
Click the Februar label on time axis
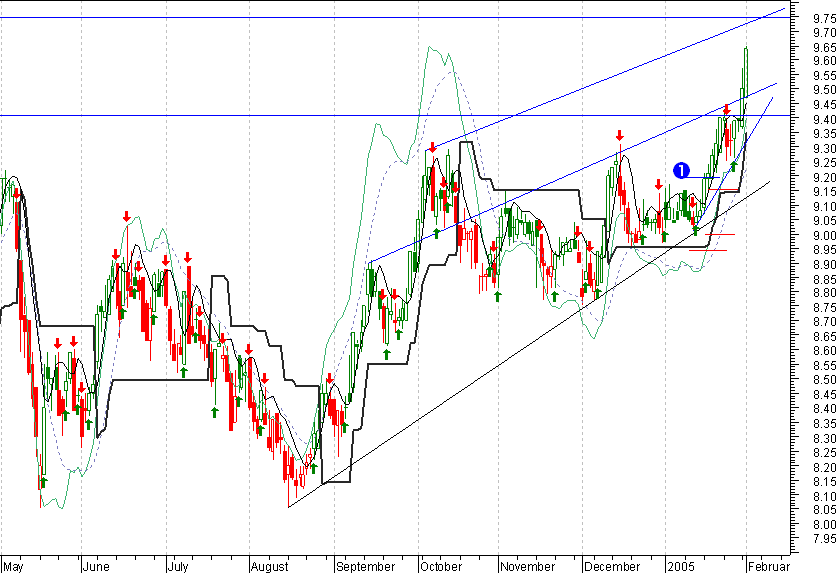pos(769,566)
